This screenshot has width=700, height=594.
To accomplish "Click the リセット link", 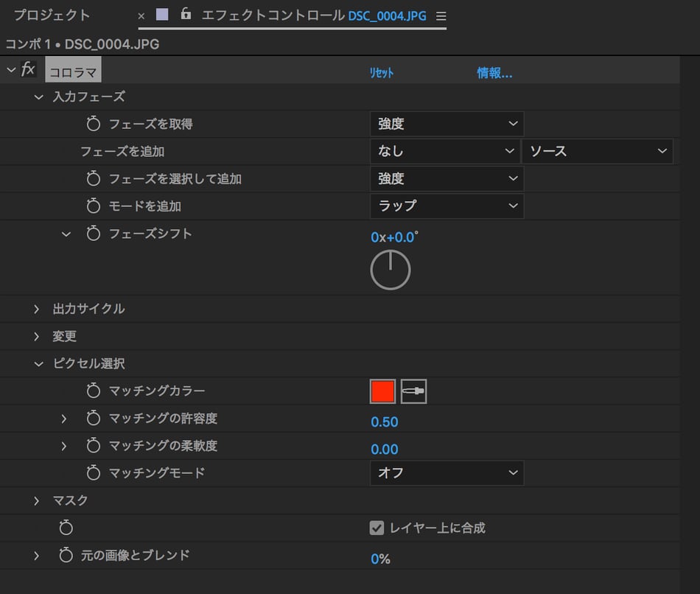I will (382, 72).
